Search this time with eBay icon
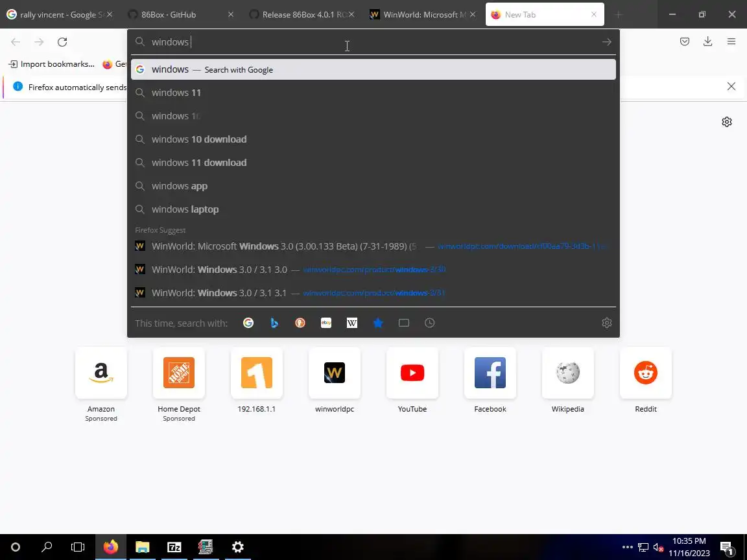This screenshot has height=560, width=747. click(326, 323)
